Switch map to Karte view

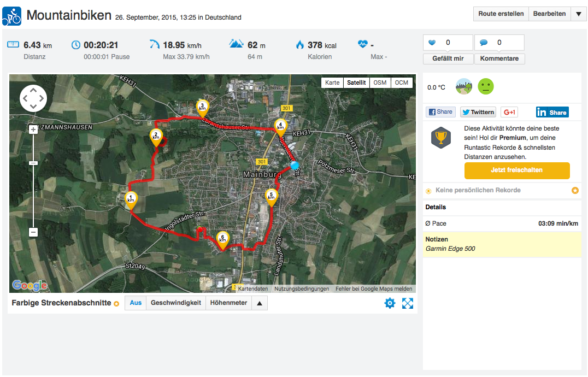point(332,83)
